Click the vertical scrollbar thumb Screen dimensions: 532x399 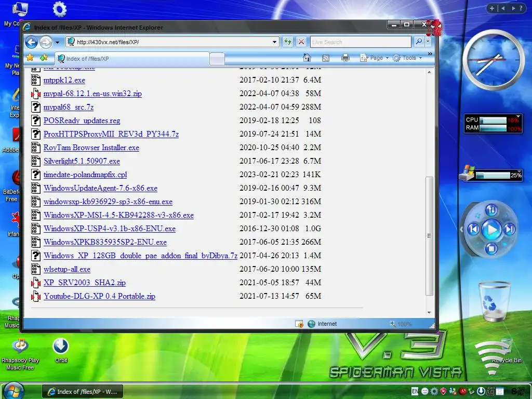point(429,236)
